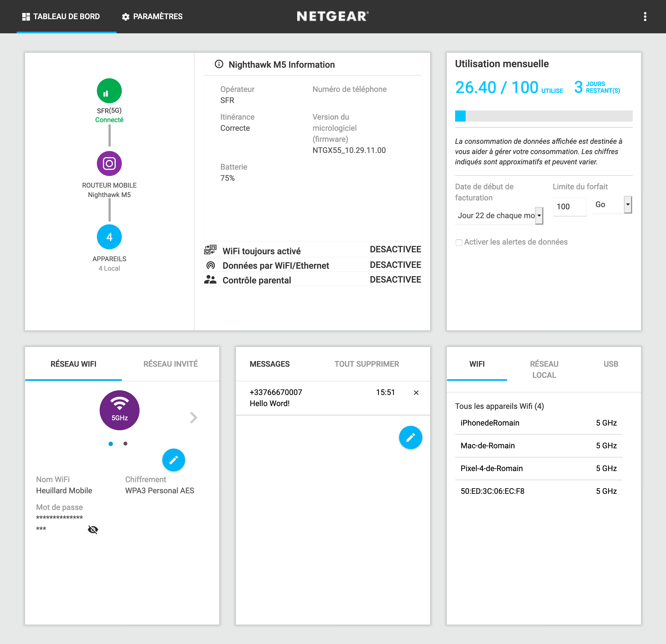
Task: Compose a new message with pencil button
Action: pyautogui.click(x=410, y=438)
